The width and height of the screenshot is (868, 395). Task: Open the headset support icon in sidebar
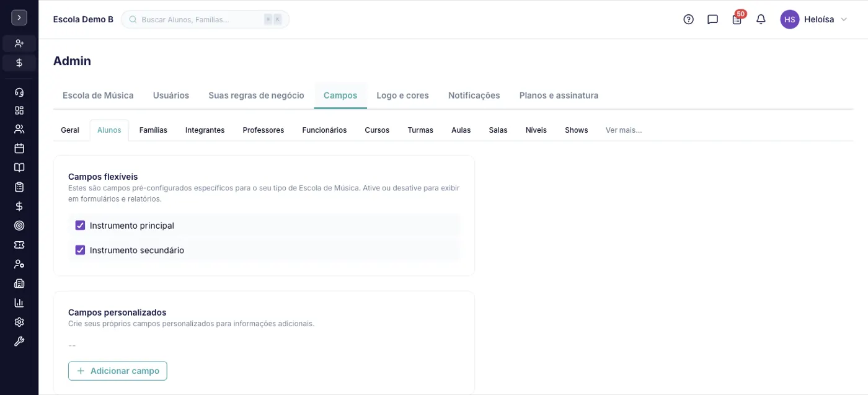19,92
